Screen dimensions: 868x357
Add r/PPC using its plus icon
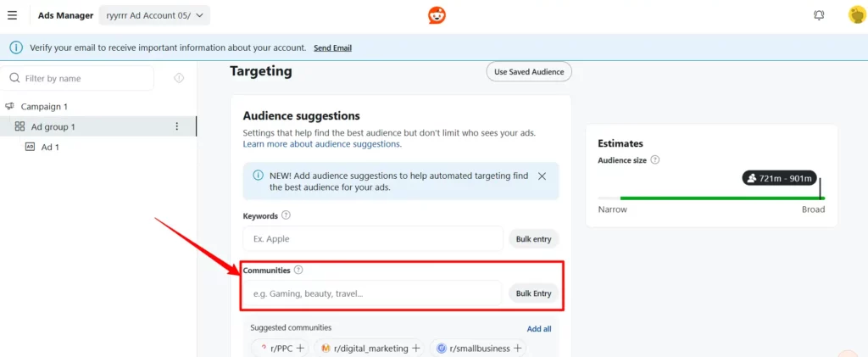pyautogui.click(x=300, y=349)
